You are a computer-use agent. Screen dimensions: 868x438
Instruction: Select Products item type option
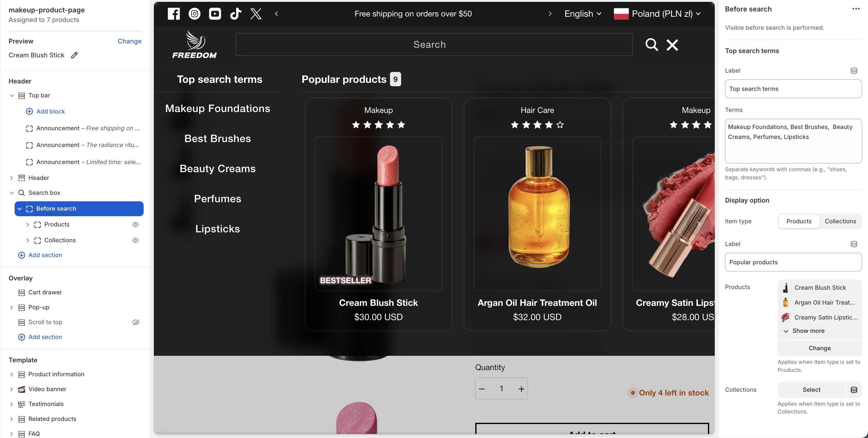(799, 221)
